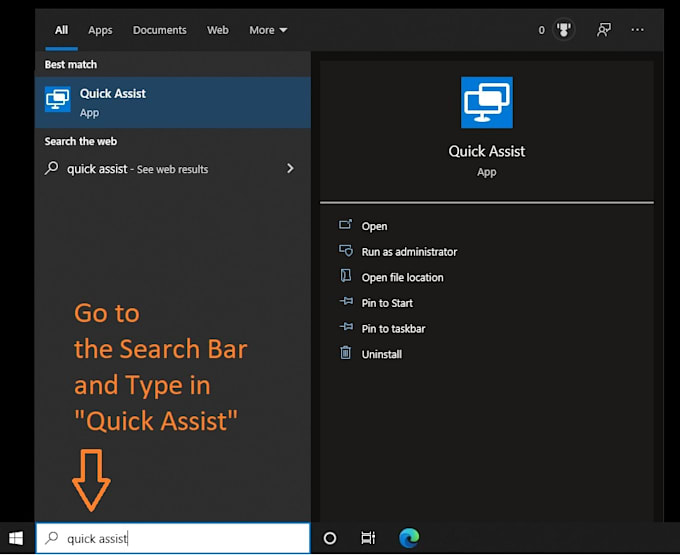Choose Pin to taskbar
Screen dimensions: 680x555
click(x=393, y=329)
